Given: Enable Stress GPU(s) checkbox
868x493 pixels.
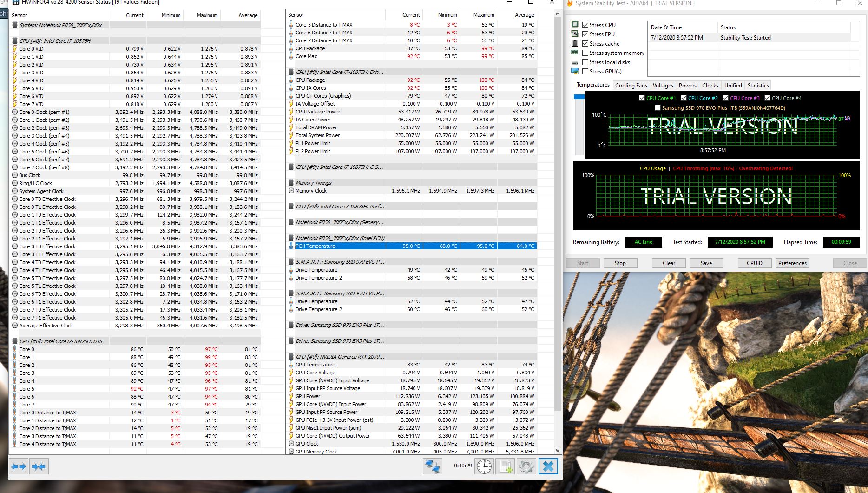Looking at the screenshot, I should click(585, 72).
